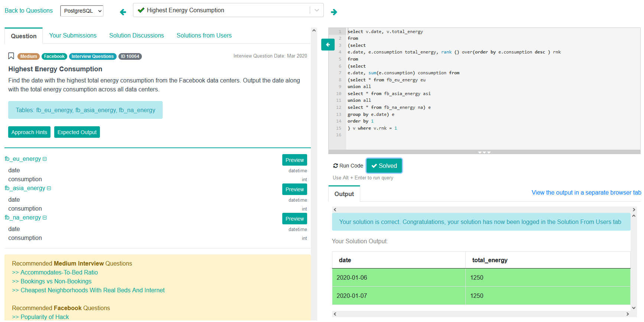The height and width of the screenshot is (322, 644).
Task: Show Approach Hints
Action: pos(29,132)
